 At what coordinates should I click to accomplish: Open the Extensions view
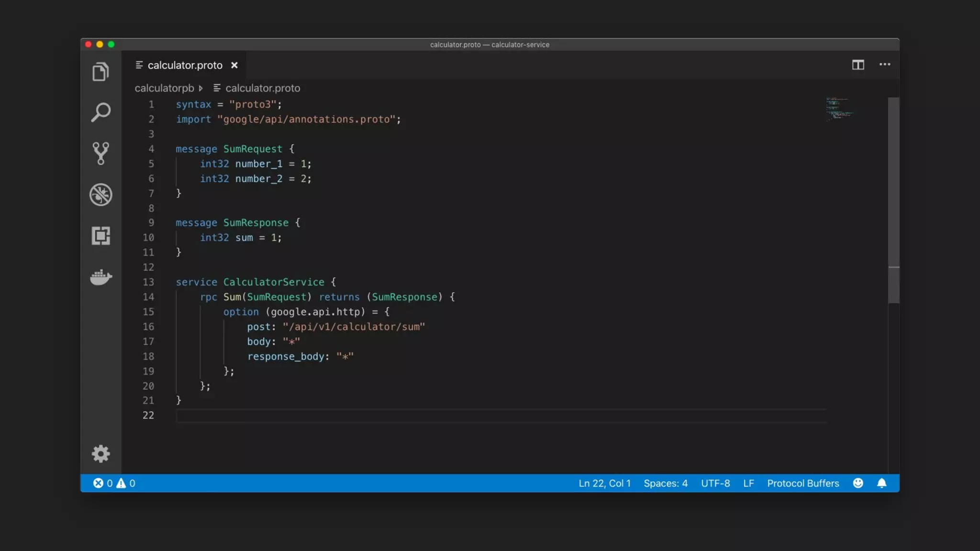(x=100, y=236)
